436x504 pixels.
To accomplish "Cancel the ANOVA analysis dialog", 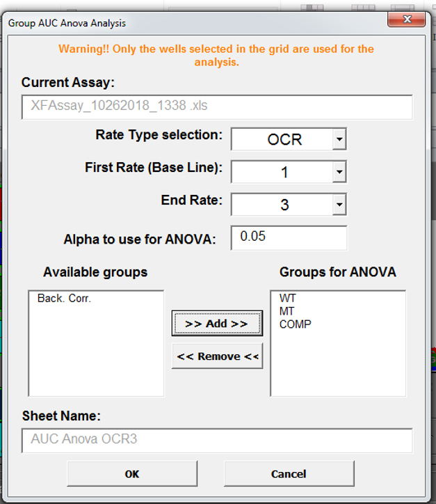I will click(x=289, y=474).
